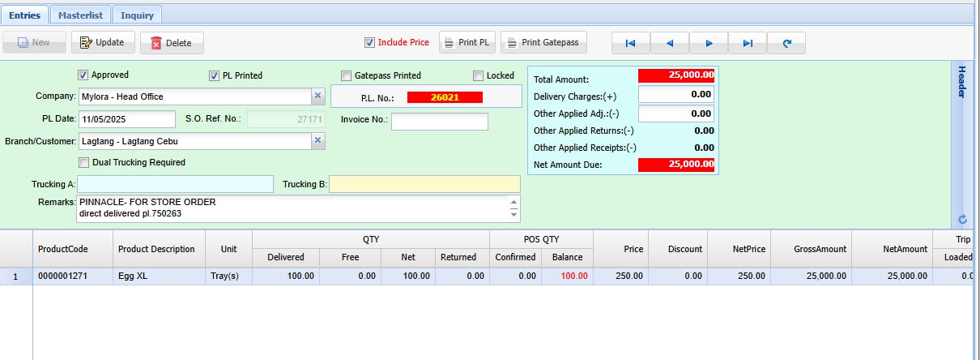Enable the Gatepass Printed checkbox

(347, 75)
